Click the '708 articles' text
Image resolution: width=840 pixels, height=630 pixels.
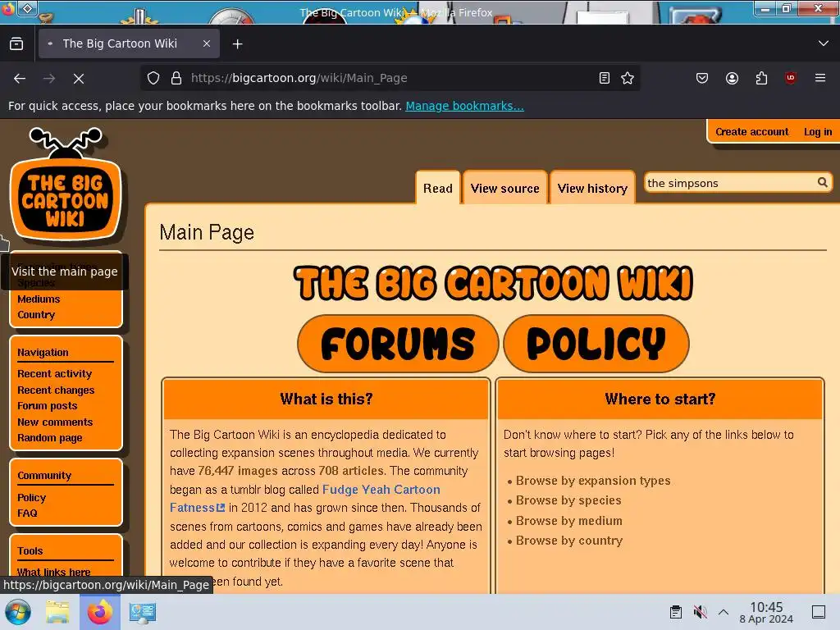(351, 471)
